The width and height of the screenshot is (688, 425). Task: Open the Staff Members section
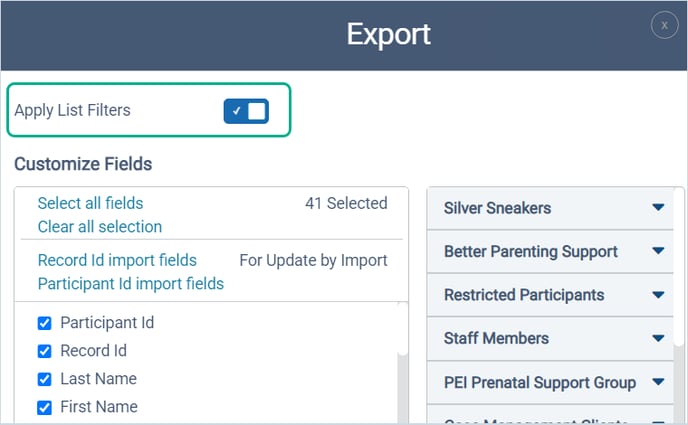(496, 338)
